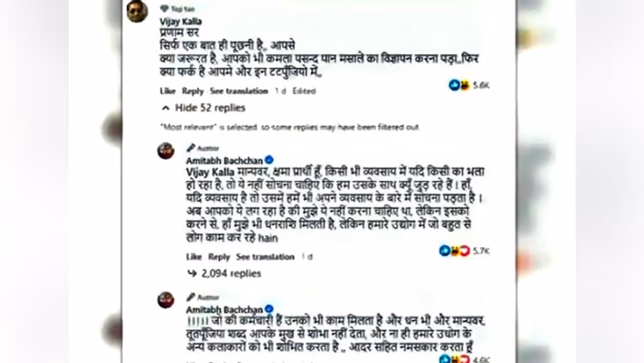Click the upward chevron beside Hide 52 replies

click(x=166, y=108)
